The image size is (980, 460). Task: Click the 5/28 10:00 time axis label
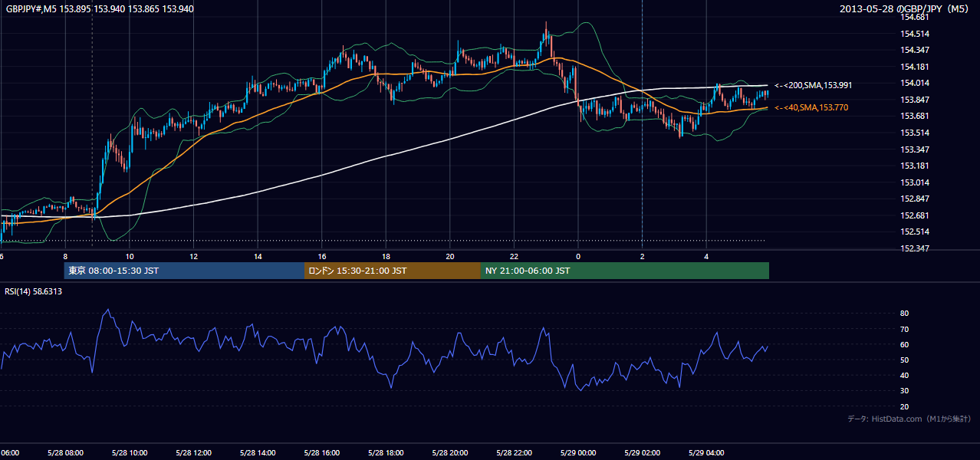click(130, 453)
